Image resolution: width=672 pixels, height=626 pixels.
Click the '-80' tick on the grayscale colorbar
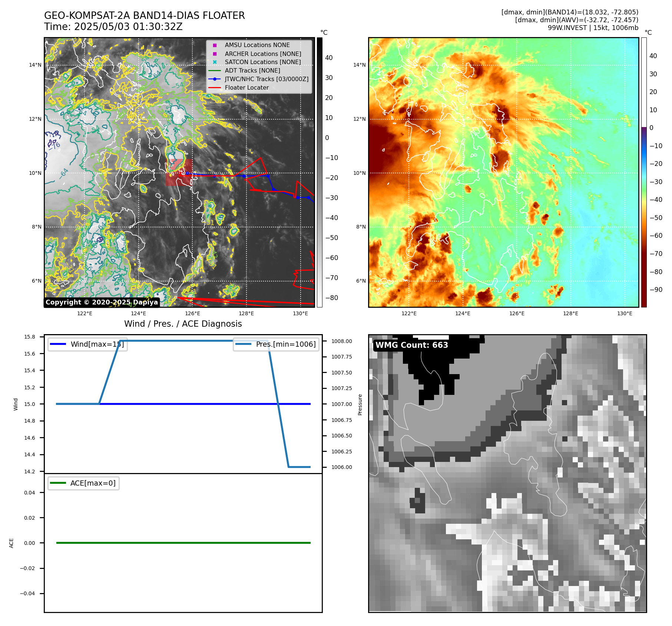(x=332, y=298)
